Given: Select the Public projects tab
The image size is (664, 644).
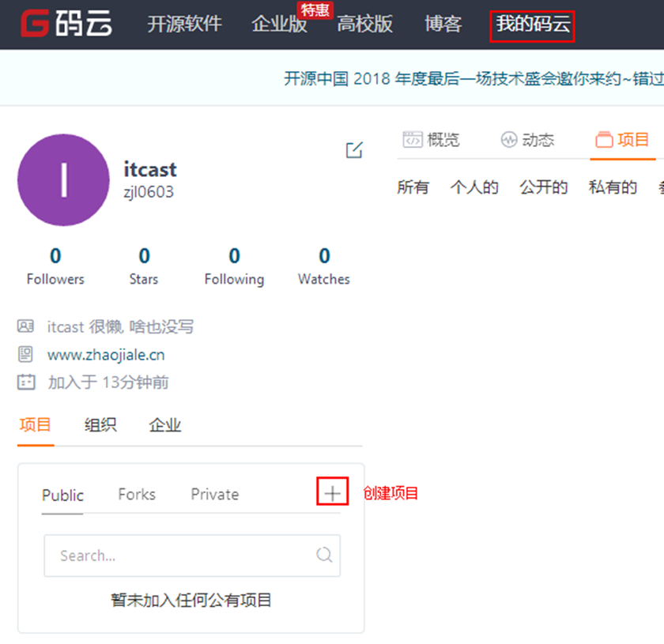Looking at the screenshot, I should tap(62, 495).
